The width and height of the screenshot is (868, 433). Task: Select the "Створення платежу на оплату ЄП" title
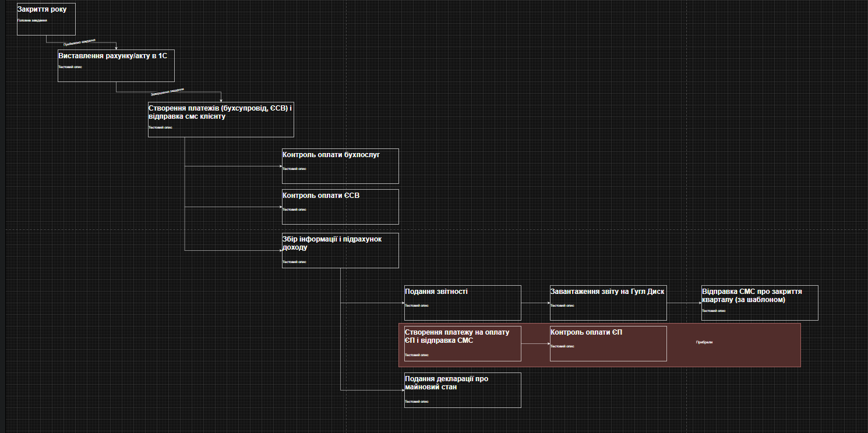[457, 336]
